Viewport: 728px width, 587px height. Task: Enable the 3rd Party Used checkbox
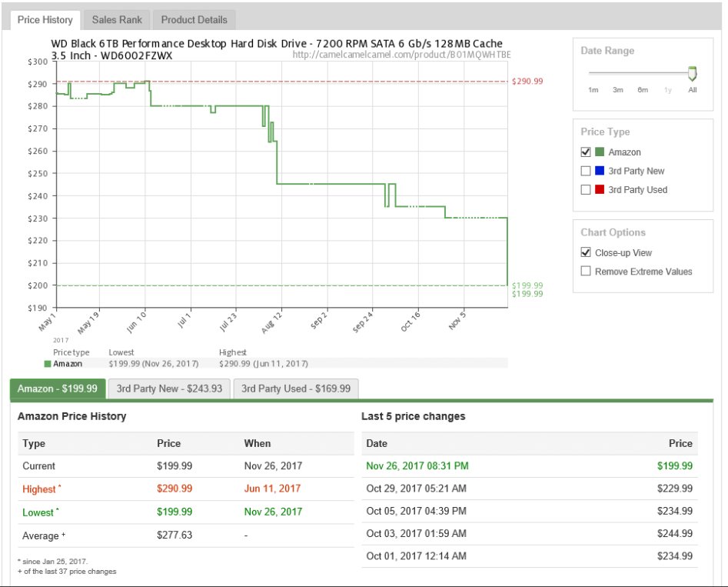586,189
